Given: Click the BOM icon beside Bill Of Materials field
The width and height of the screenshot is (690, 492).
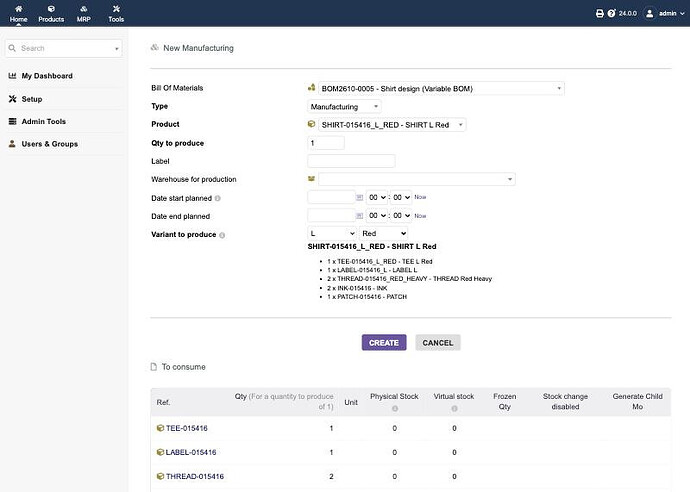Looking at the screenshot, I should 312,88.
